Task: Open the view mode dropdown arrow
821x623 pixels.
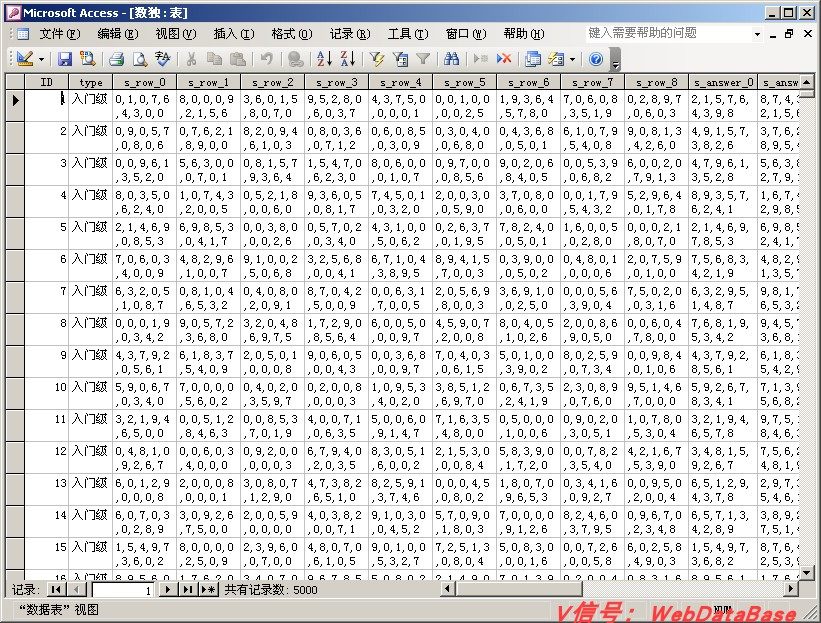Action: tap(41, 59)
